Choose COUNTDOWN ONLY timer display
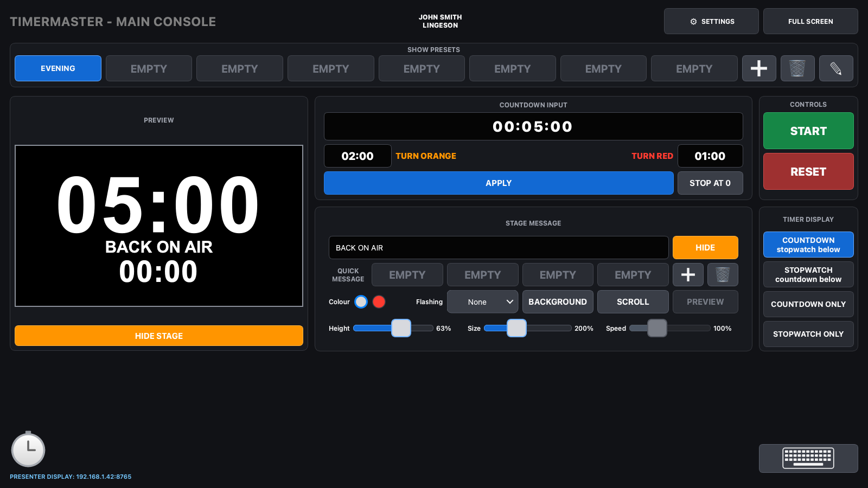868x488 pixels. point(808,304)
